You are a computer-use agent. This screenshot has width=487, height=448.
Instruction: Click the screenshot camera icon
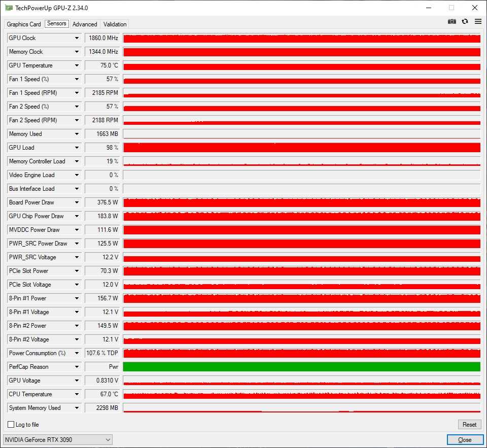[451, 22]
